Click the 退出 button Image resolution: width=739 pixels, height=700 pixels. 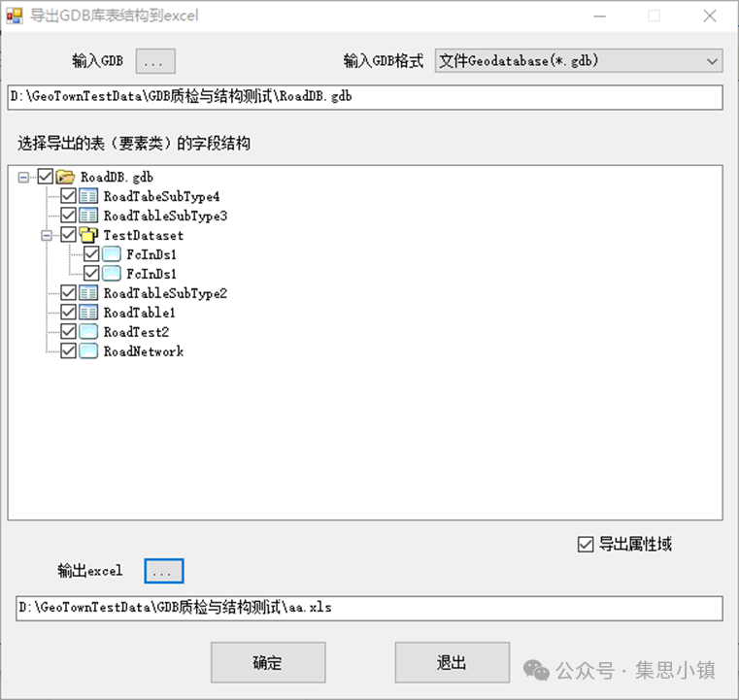pyautogui.click(x=452, y=662)
